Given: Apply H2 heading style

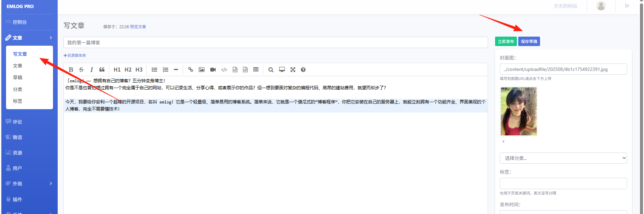Looking at the screenshot, I should [x=128, y=70].
